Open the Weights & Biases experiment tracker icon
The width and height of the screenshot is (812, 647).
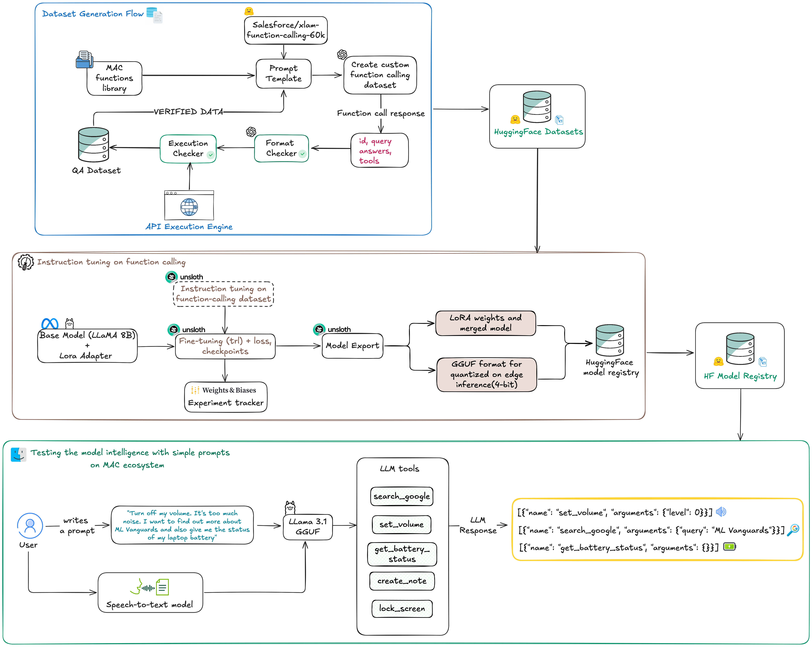[x=195, y=390]
